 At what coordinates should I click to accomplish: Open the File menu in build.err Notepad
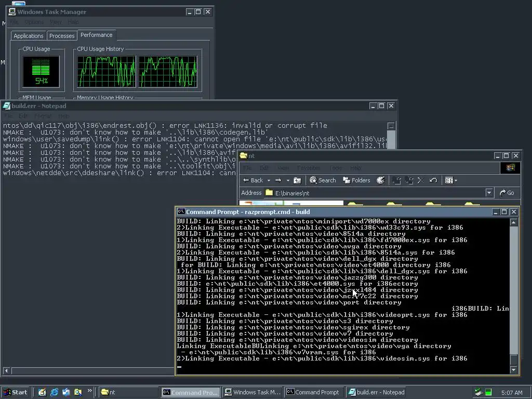(x=8, y=116)
